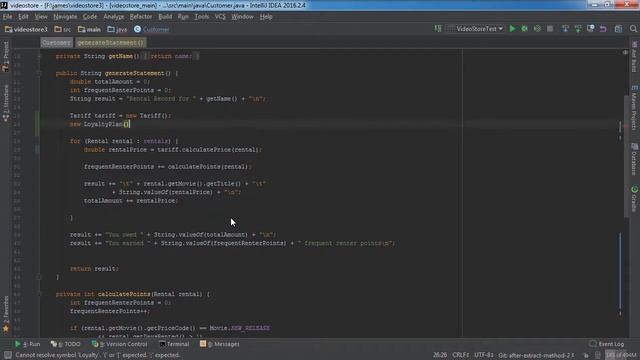
Task: Open the TODO tool window
Action: click(65, 344)
